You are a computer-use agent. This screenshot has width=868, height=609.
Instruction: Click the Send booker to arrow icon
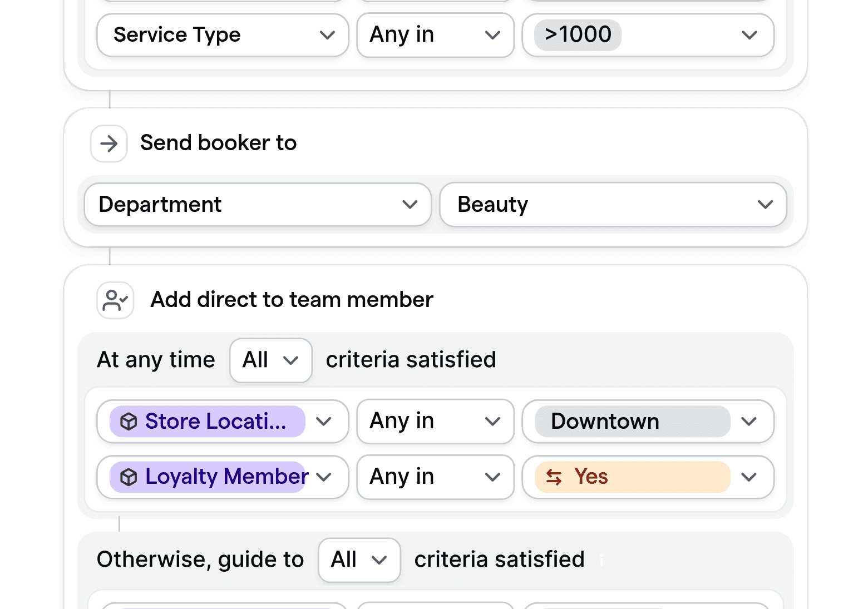tap(108, 143)
